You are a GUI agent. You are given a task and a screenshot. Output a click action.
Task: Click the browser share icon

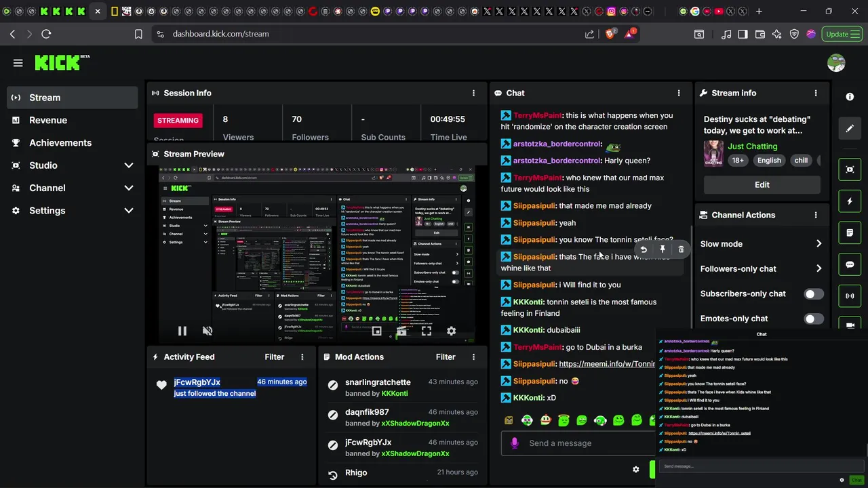coord(589,34)
